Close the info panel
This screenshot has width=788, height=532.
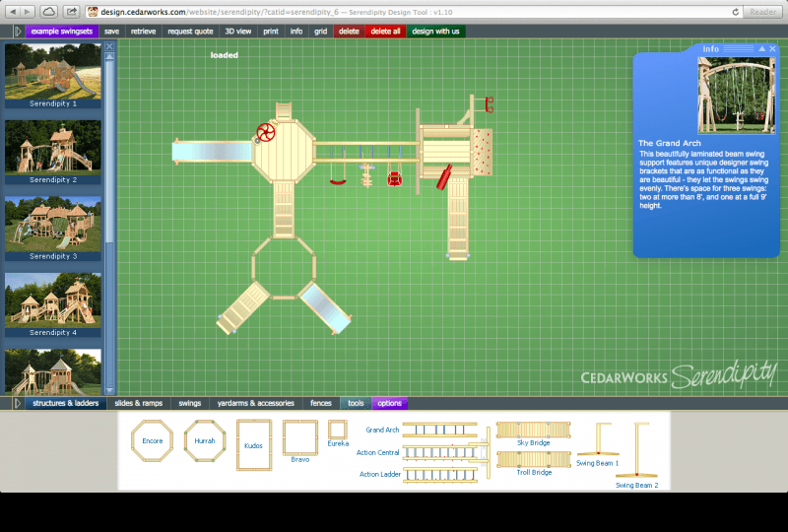(x=773, y=49)
